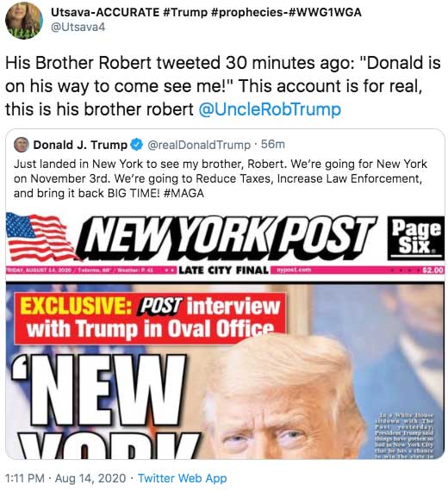Viewport: 448px width, 491px height.
Task: Click the New York Post masthead
Action: [x=227, y=238]
